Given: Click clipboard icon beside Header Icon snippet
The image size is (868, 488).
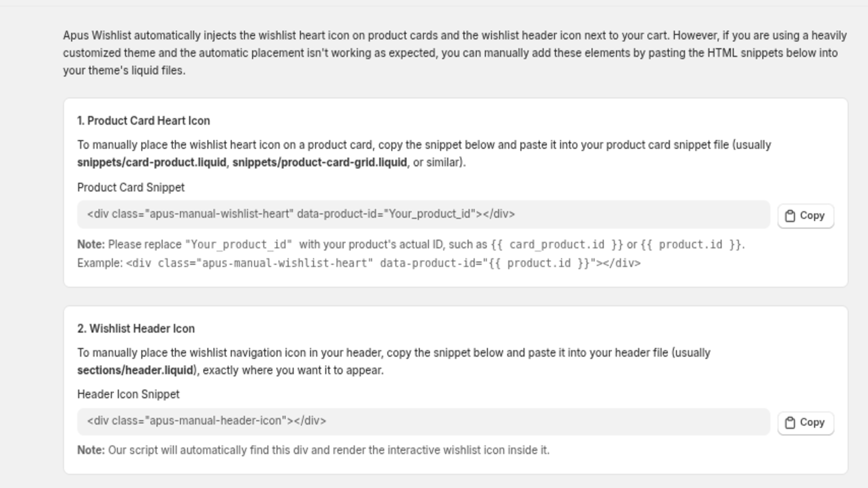Looking at the screenshot, I should 790,423.
